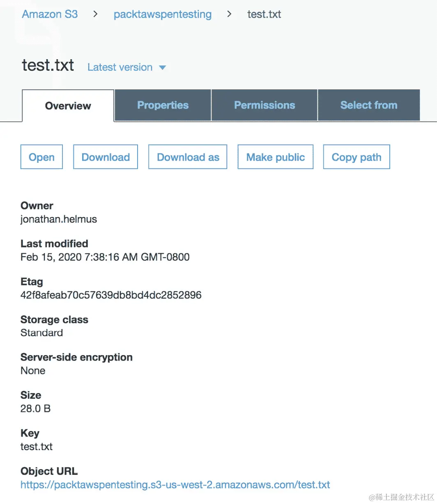The image size is (437, 504).
Task: Click the chevron after packtawspentesting breadcrumb
Action: 229,14
